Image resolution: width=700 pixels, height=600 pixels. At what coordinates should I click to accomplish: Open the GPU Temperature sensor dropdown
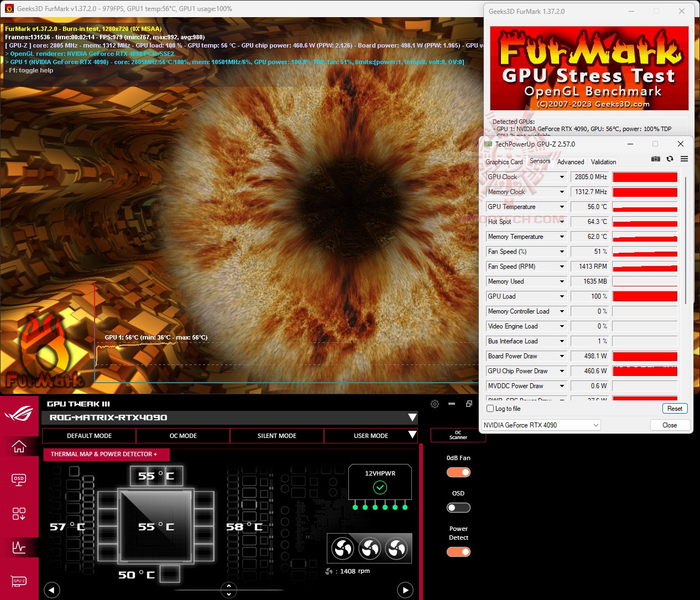(562, 207)
